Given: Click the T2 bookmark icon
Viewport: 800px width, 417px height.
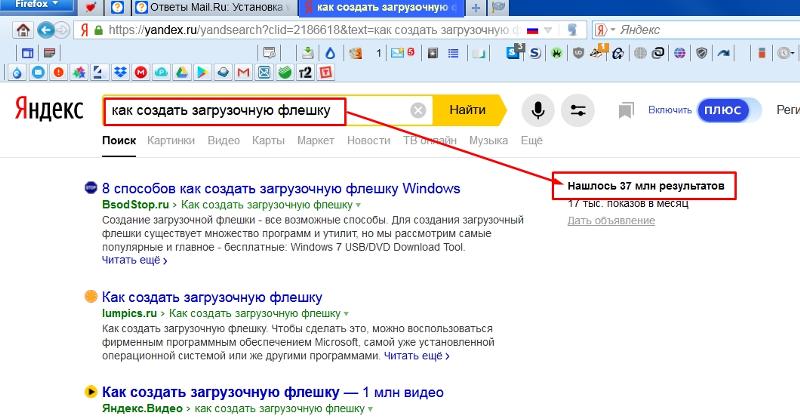Looking at the screenshot, I should 305,72.
